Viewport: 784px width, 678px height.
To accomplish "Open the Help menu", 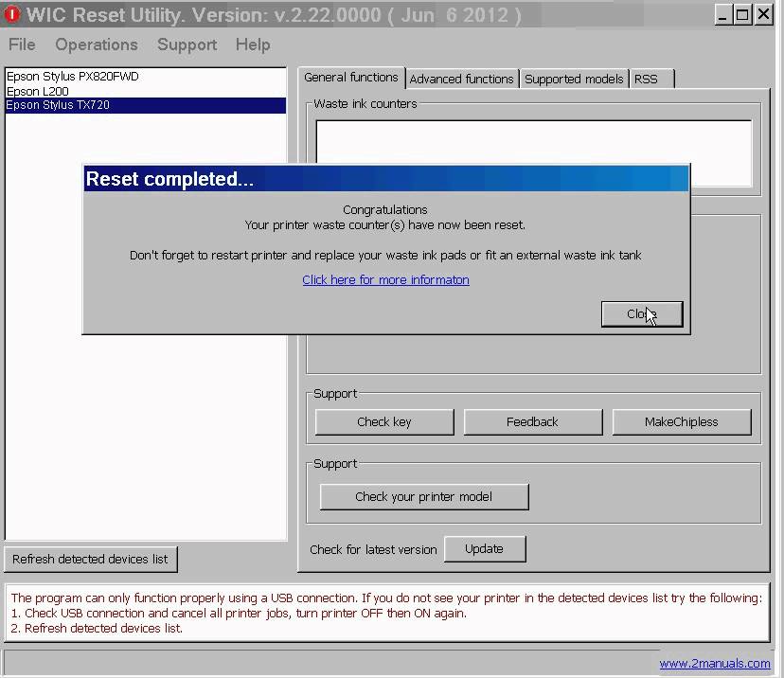I will (x=253, y=45).
